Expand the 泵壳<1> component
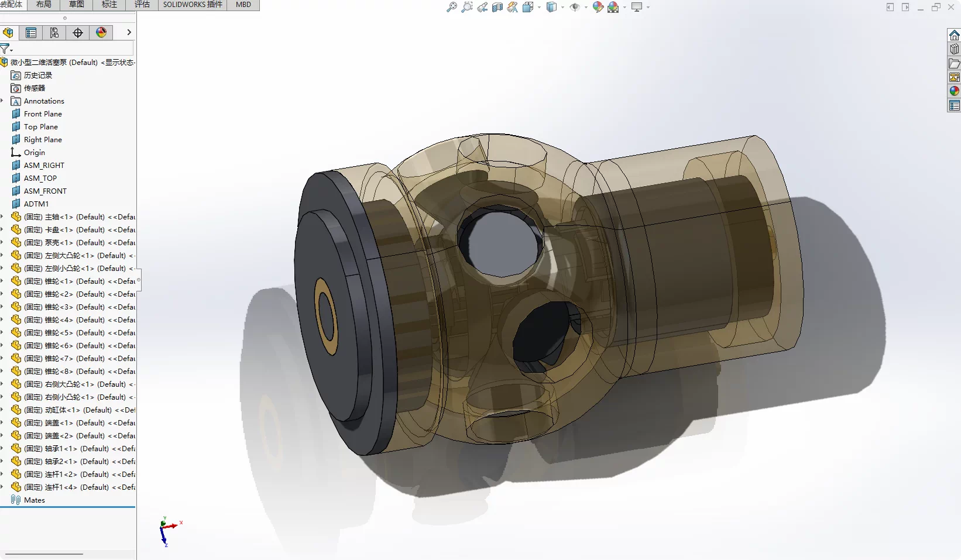 (x=2, y=243)
